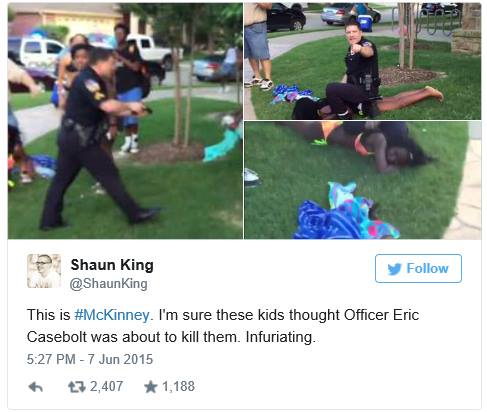
Task: Click the Shaun King display name
Action: point(112,265)
